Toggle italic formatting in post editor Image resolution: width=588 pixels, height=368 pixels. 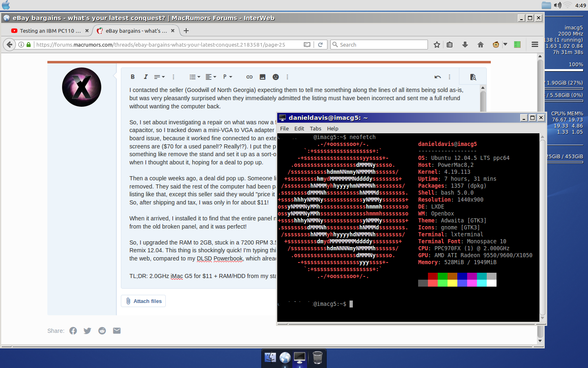click(x=145, y=77)
